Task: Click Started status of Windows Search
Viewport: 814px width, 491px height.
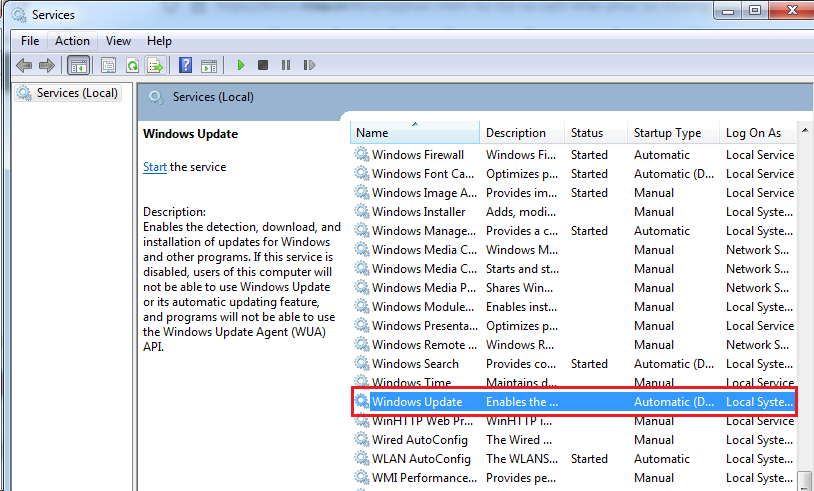Action: (x=589, y=364)
